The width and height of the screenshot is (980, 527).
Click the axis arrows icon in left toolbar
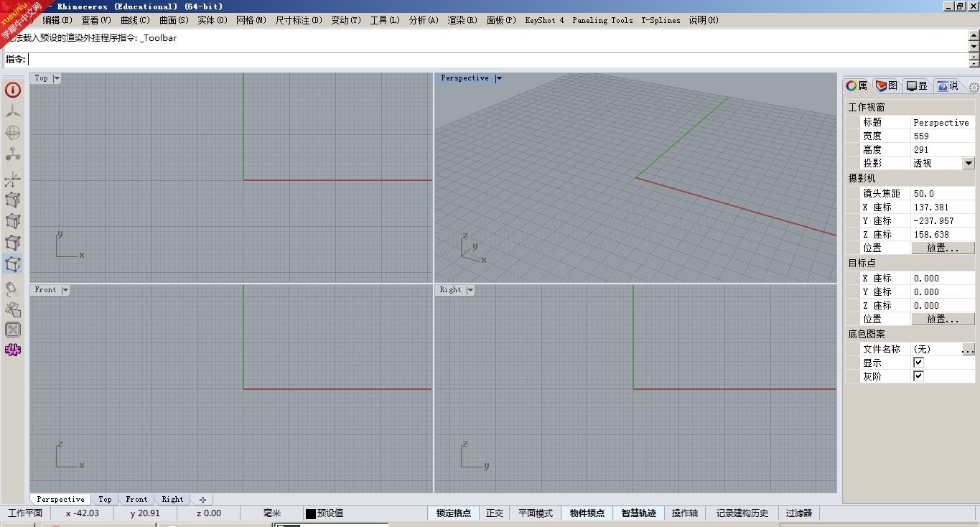tap(13, 179)
